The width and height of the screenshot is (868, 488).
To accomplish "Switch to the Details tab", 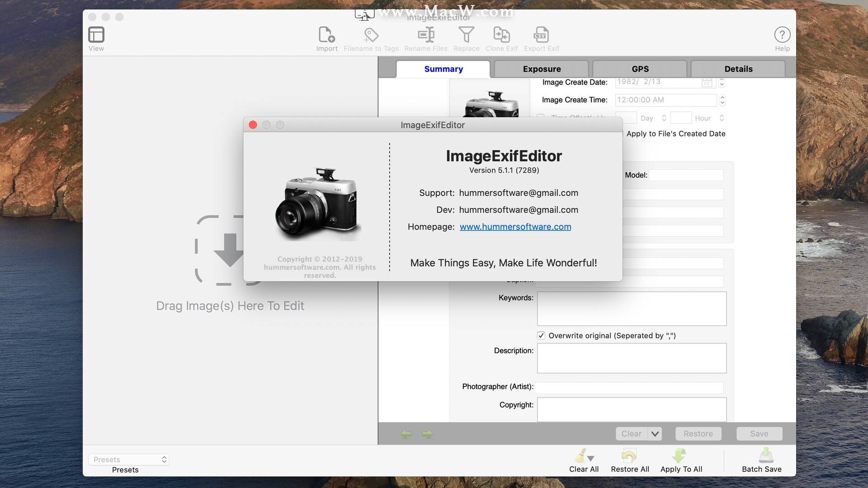I will coord(738,69).
